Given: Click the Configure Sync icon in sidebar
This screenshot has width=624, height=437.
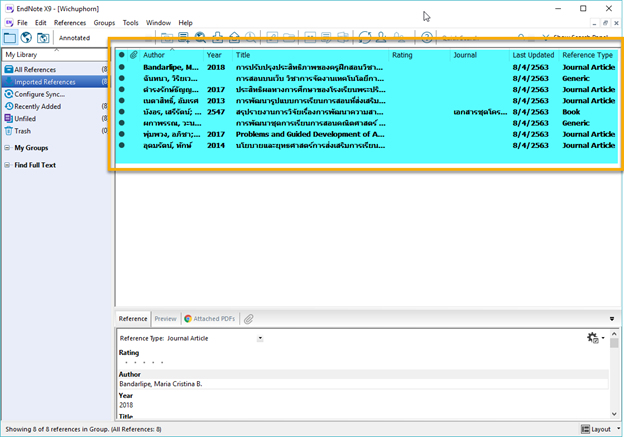Looking at the screenshot, I should click(8, 93).
